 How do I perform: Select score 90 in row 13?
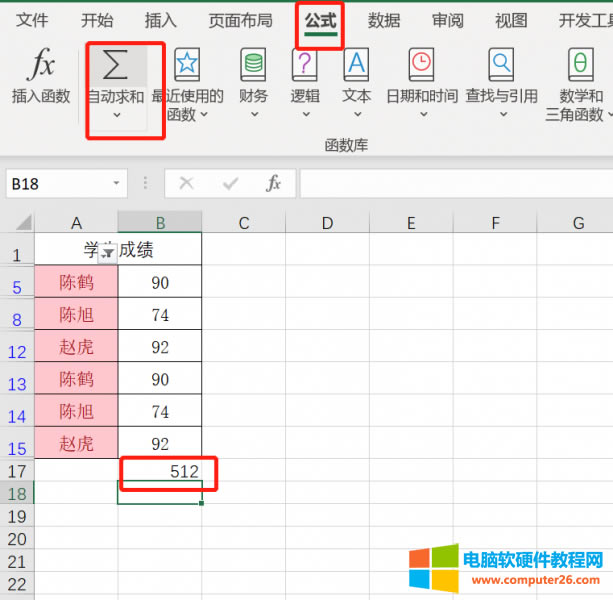pos(160,378)
